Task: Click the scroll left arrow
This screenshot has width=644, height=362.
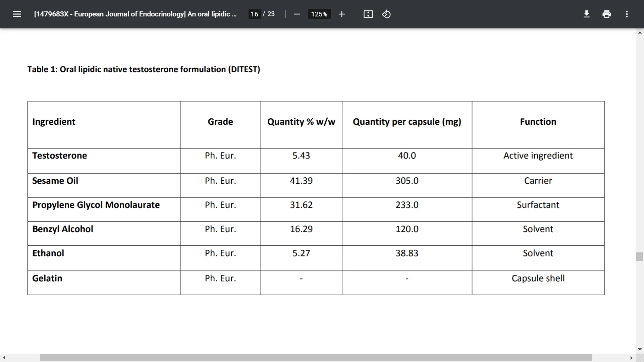Action: [x=4, y=358]
